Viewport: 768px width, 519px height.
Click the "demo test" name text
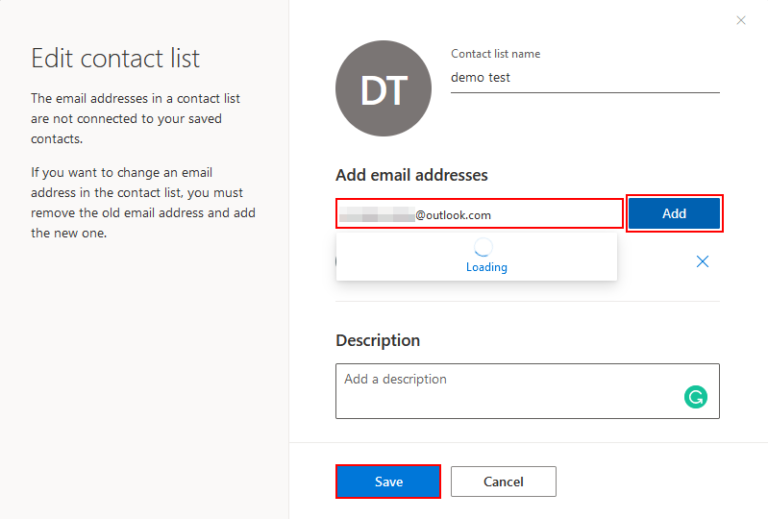coord(480,77)
